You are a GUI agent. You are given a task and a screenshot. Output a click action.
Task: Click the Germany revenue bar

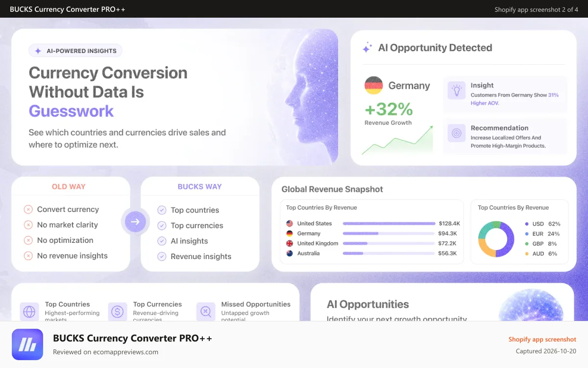[389, 234]
